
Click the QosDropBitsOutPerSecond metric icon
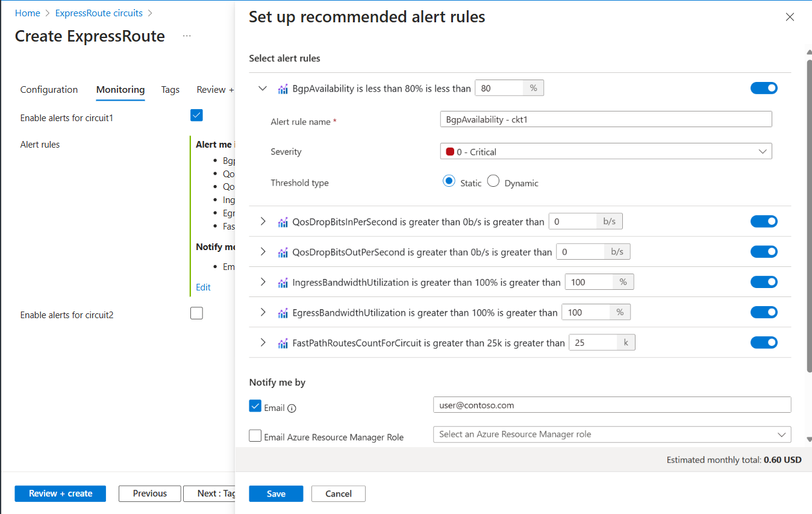tap(283, 251)
